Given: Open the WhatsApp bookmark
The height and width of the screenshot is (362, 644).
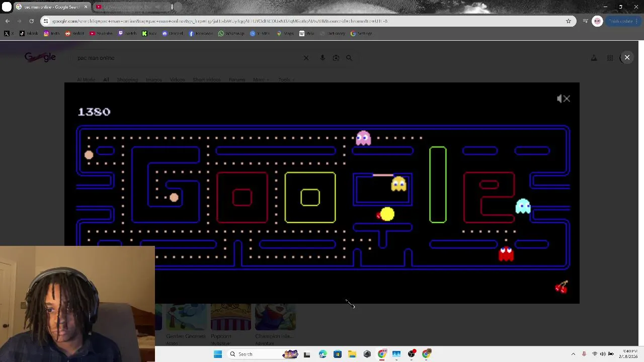Looking at the screenshot, I should pos(231,34).
